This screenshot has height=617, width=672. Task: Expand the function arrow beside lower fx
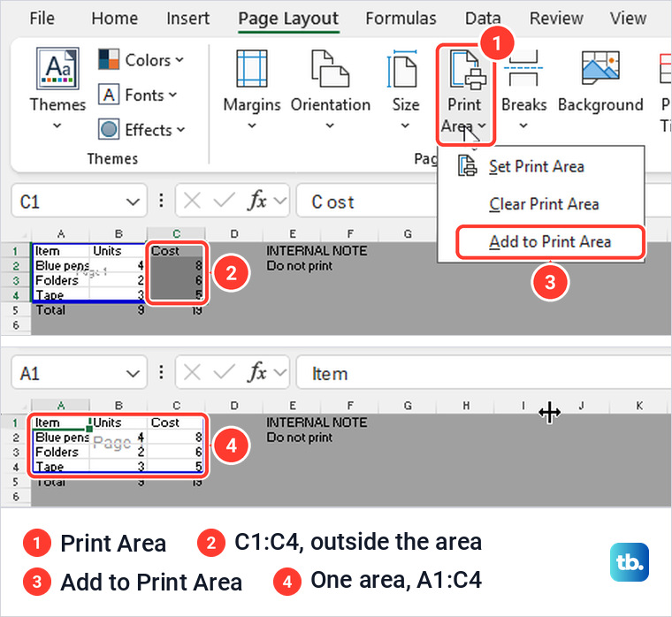(x=280, y=372)
